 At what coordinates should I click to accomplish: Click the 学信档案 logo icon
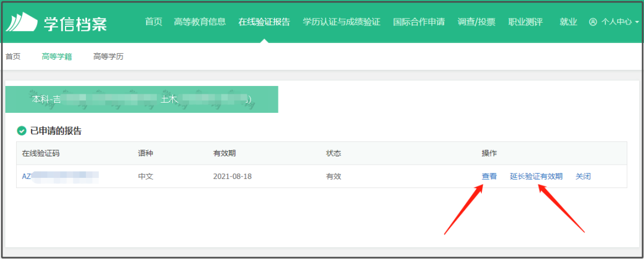[21, 22]
